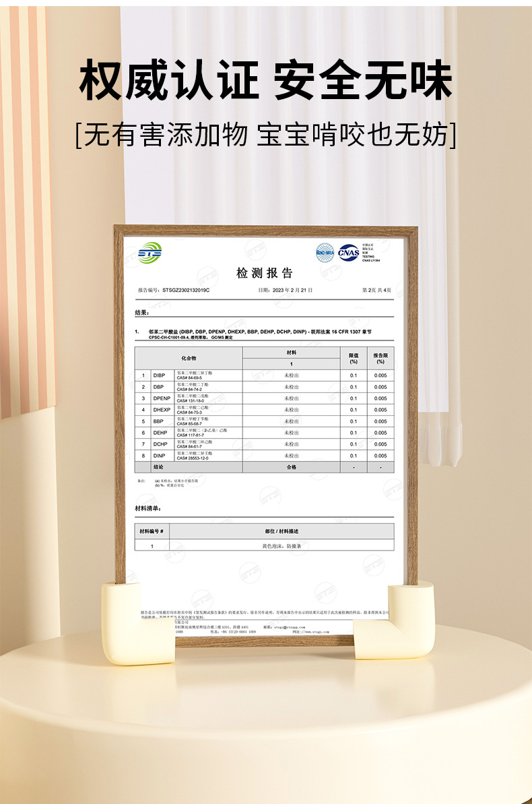This screenshot has width=532, height=804.
Task: Click the subtitle 无有害添加物 宝宝啃咬也无妨
Action: [x=265, y=135]
